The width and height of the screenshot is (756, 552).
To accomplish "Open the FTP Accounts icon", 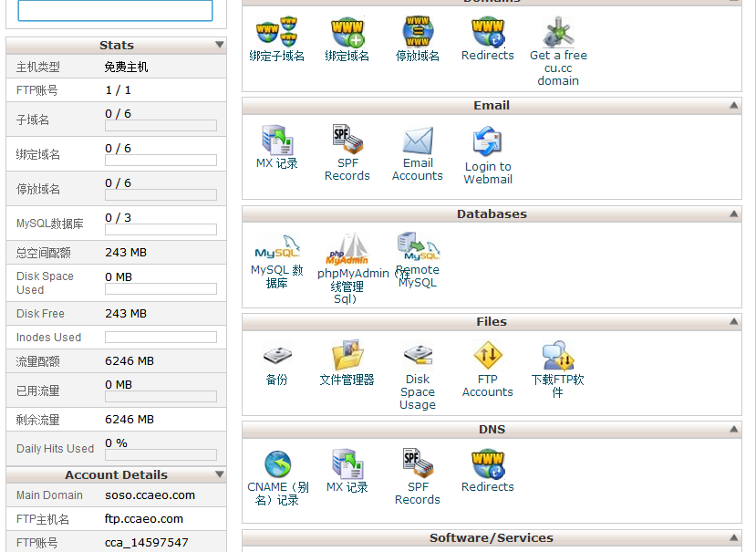I will (x=488, y=356).
